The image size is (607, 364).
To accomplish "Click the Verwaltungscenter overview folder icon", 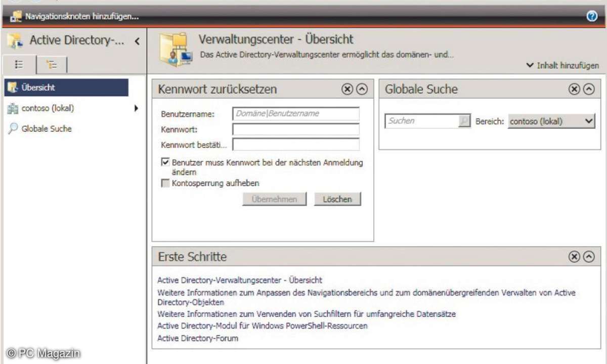I will (175, 49).
